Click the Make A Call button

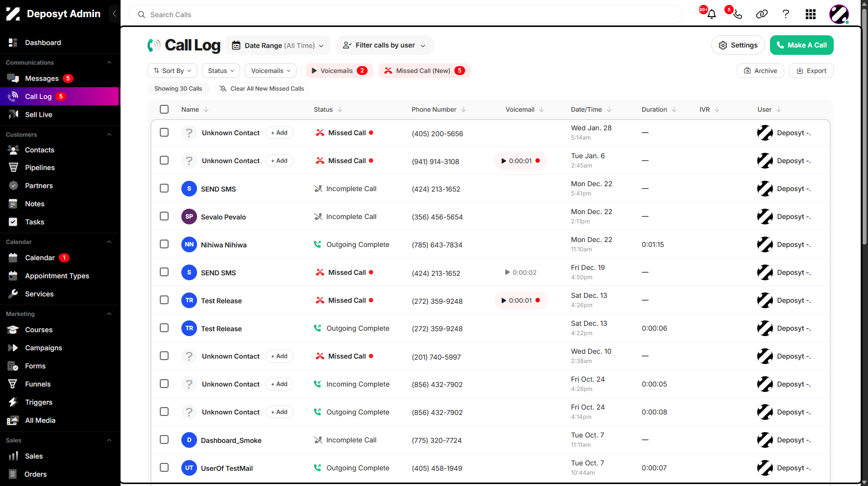click(801, 45)
